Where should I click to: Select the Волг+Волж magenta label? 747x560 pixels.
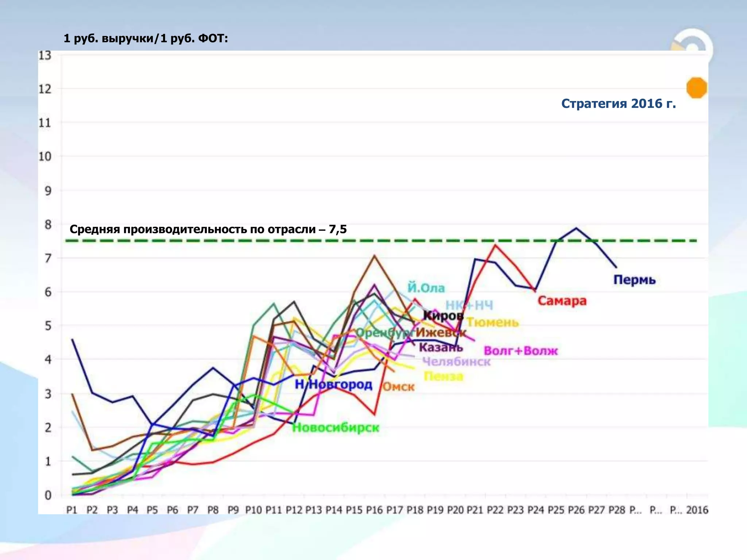click(520, 351)
